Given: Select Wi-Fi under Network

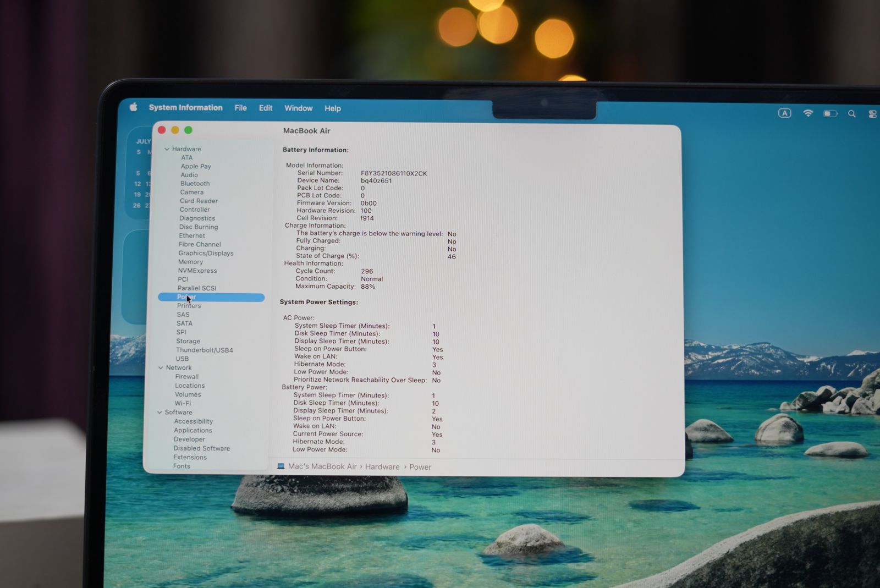Looking at the screenshot, I should point(183,403).
